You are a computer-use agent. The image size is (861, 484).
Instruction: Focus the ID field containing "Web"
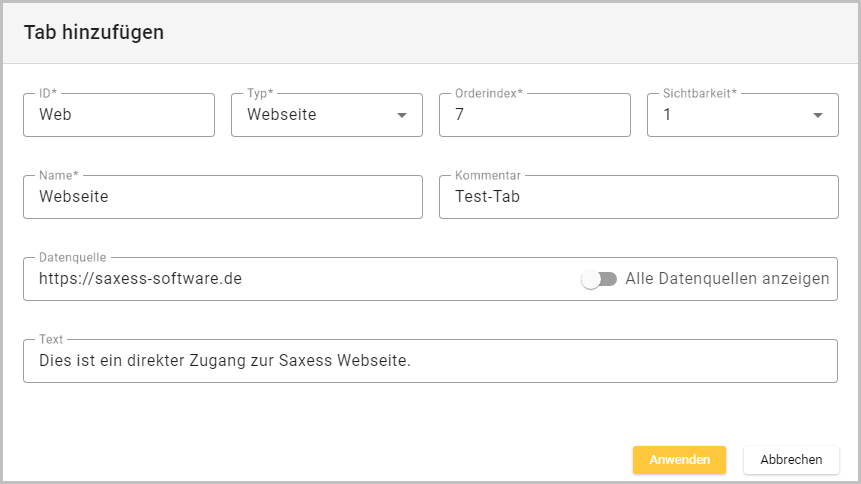[x=118, y=115]
